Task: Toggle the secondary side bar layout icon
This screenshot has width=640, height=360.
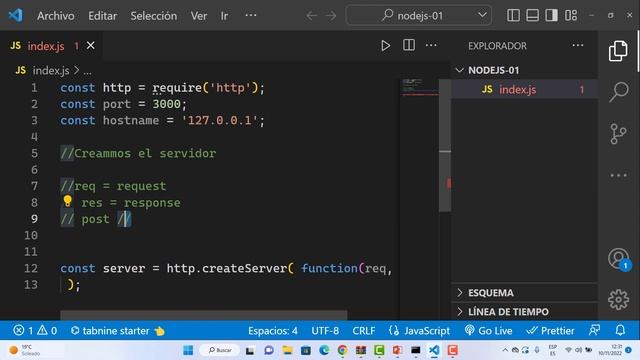Action: point(551,16)
